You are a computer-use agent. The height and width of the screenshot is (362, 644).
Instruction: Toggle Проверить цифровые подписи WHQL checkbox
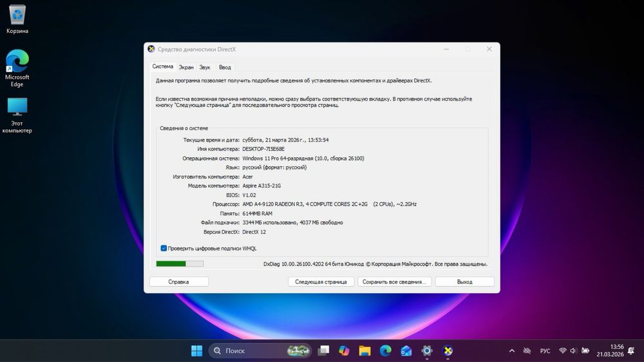click(164, 248)
